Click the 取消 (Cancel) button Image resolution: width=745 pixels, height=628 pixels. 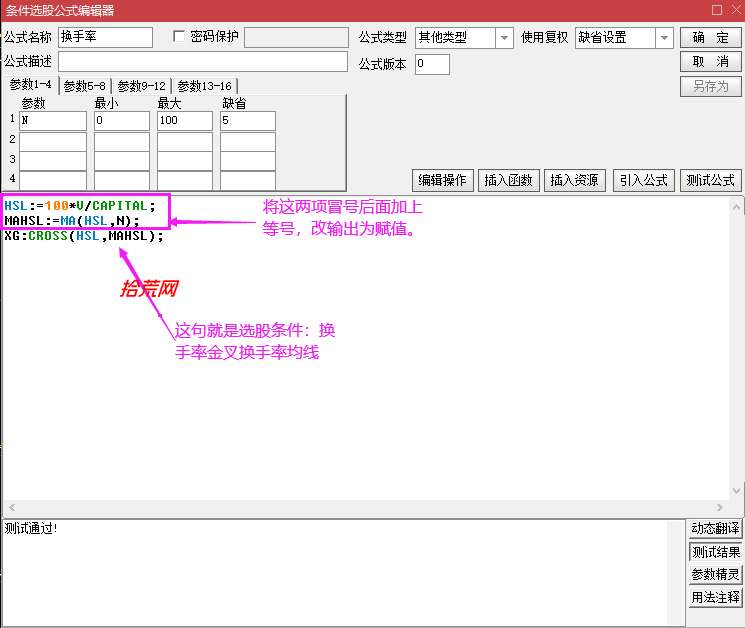(710, 62)
